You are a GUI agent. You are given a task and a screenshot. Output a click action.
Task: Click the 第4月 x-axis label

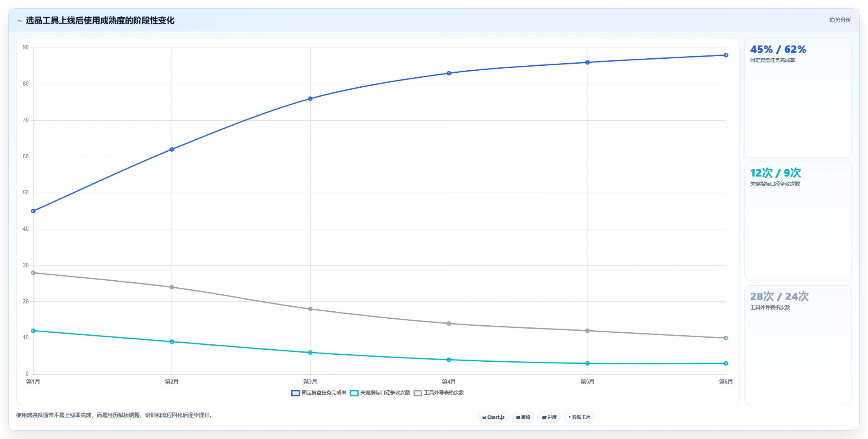[x=449, y=382]
